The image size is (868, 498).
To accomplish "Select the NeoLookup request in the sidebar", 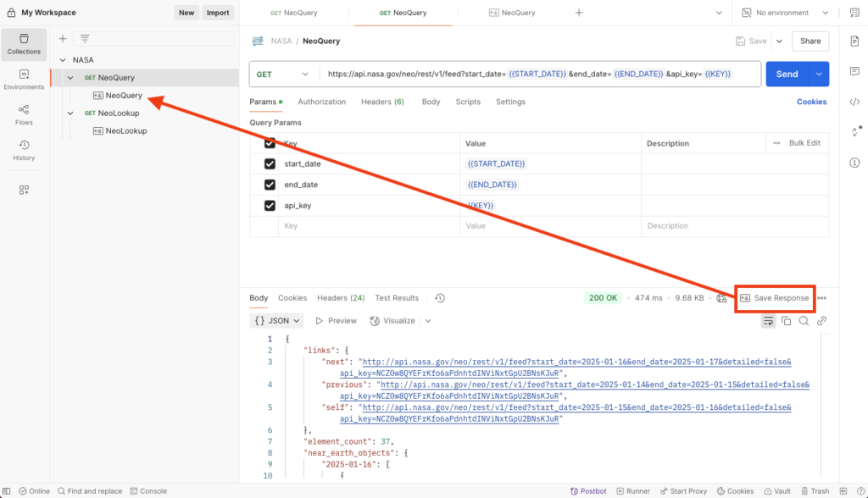I will (118, 113).
